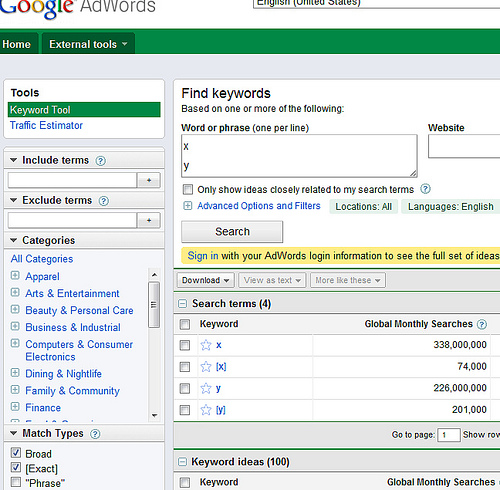Open More like these dropdown
The image size is (500, 490).
coord(348,280)
